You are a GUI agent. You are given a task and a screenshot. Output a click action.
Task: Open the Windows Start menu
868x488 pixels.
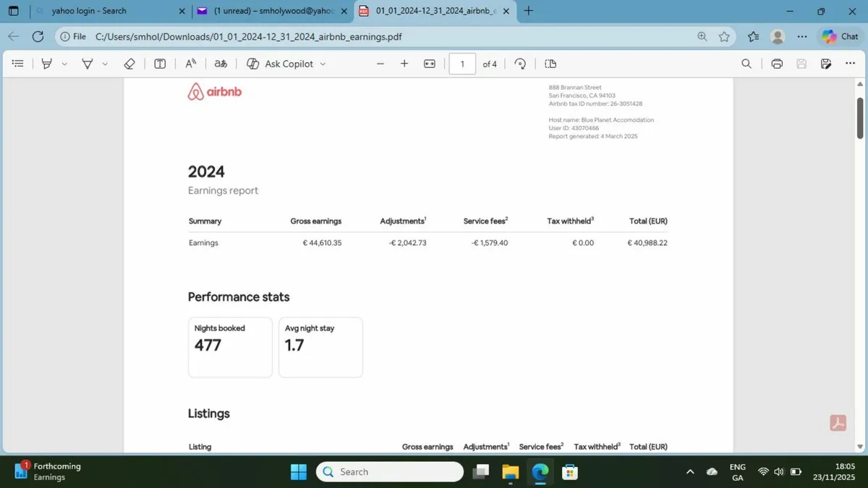tap(299, 472)
